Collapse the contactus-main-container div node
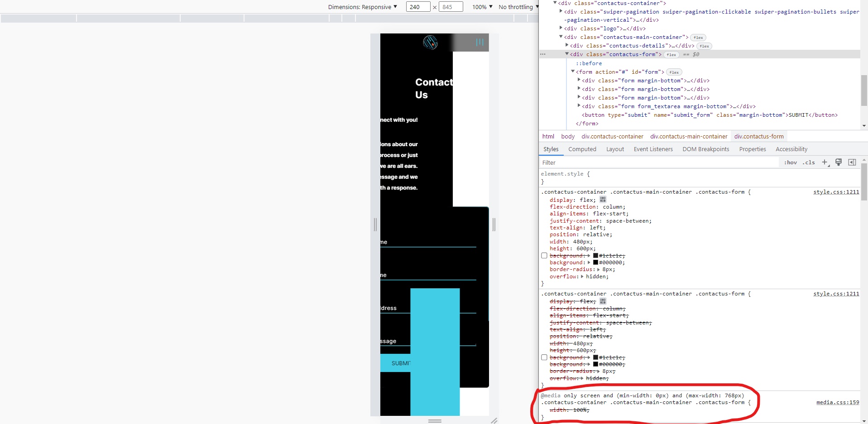The image size is (868, 424). coord(561,37)
